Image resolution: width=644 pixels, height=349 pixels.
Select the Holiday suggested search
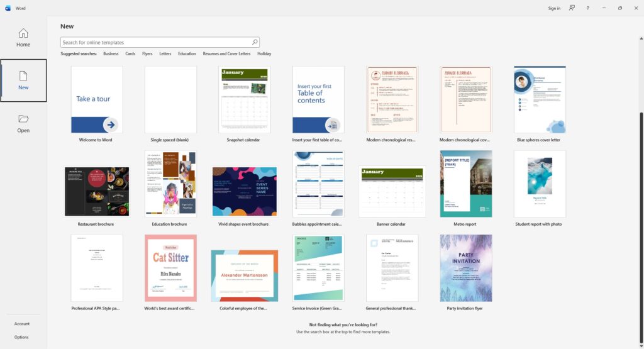[264, 53]
